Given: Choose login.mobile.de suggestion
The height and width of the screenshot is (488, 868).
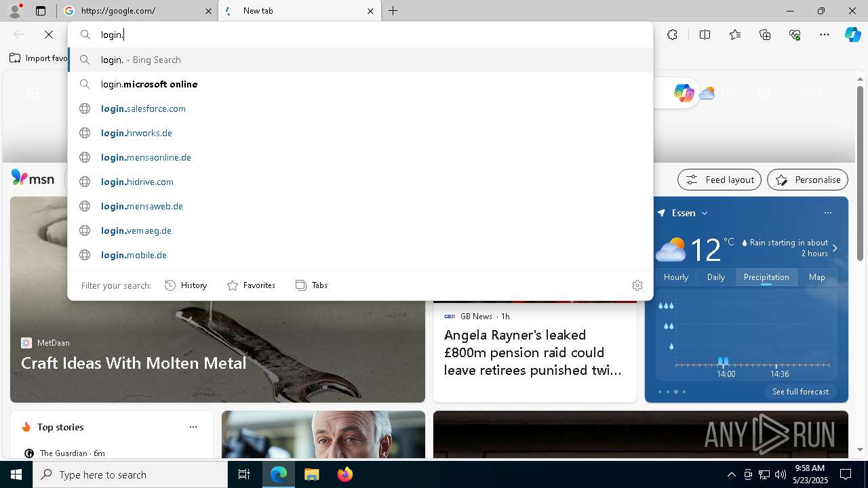Looking at the screenshot, I should click(361, 255).
